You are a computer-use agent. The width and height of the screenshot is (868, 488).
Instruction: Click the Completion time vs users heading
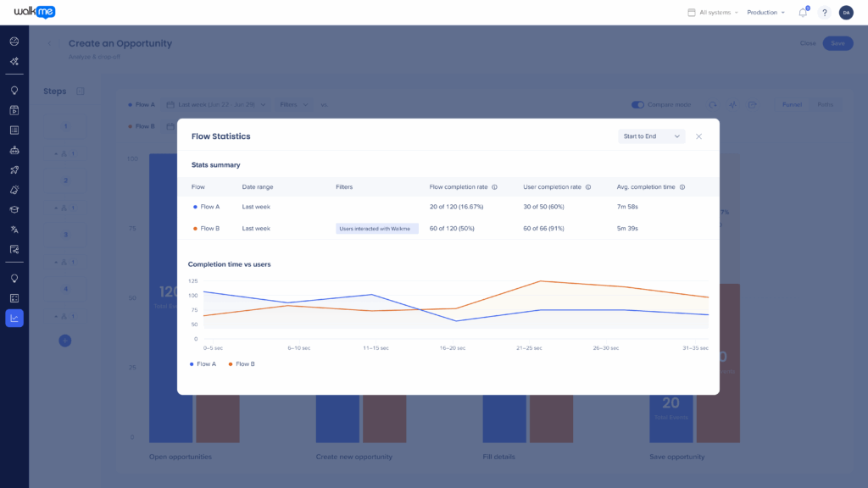(229, 264)
